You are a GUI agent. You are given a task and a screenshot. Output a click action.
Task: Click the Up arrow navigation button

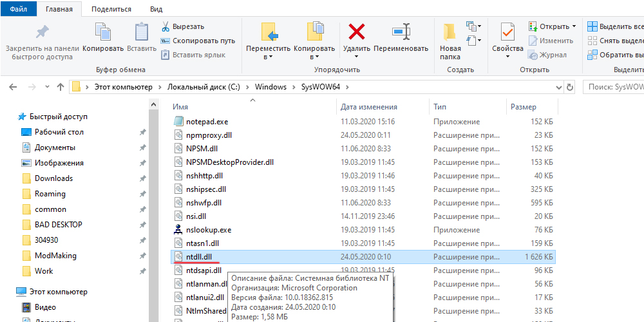(61, 87)
